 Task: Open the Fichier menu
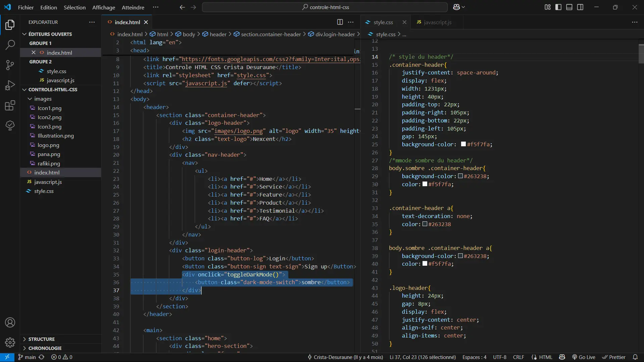(26, 7)
